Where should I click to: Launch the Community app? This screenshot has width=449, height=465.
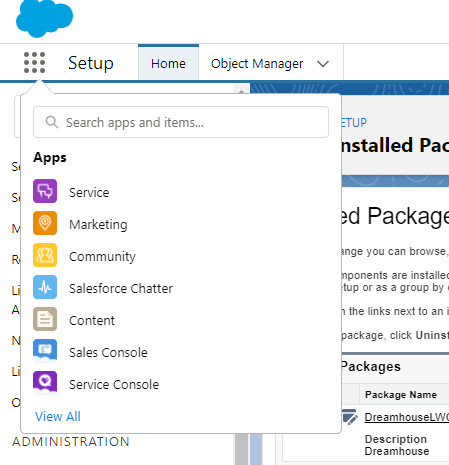(102, 256)
